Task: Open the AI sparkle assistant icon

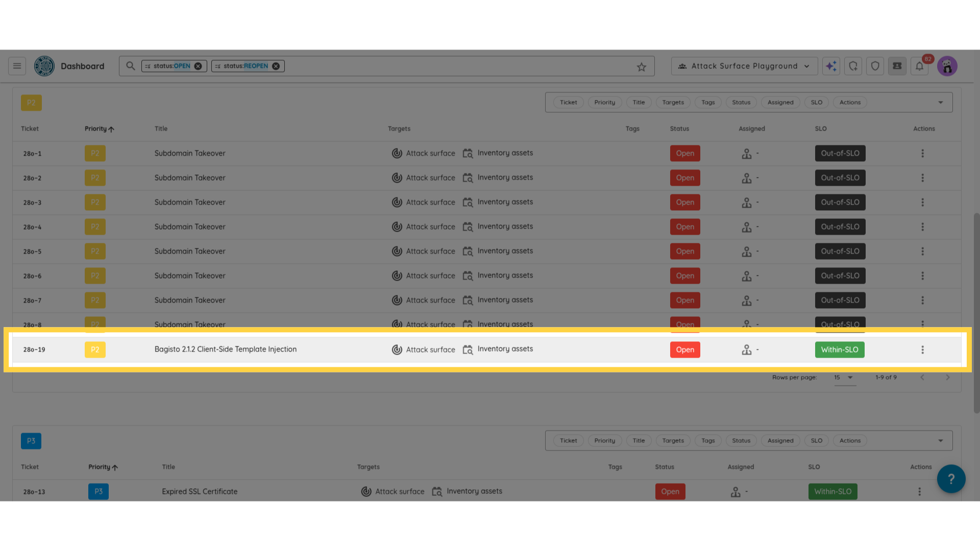Action: pos(831,66)
